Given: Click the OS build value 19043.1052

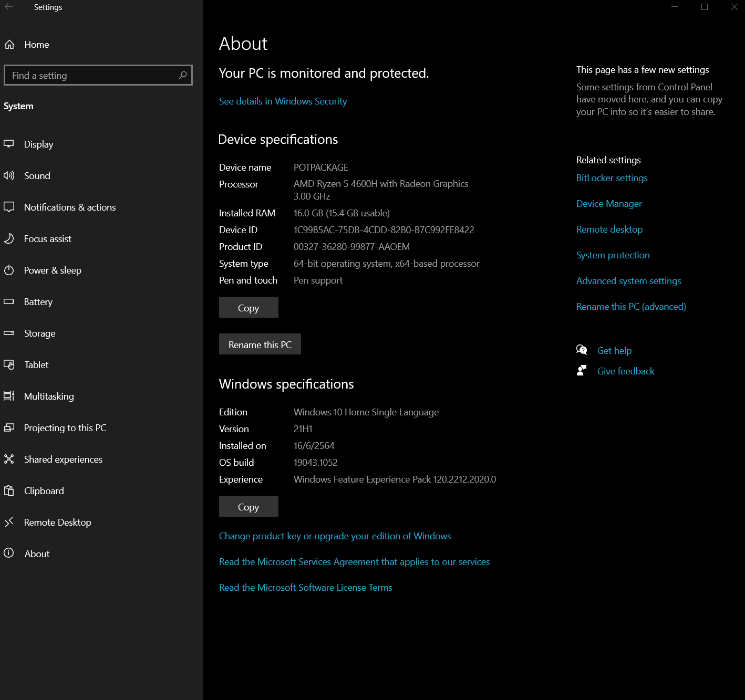Looking at the screenshot, I should tap(315, 463).
